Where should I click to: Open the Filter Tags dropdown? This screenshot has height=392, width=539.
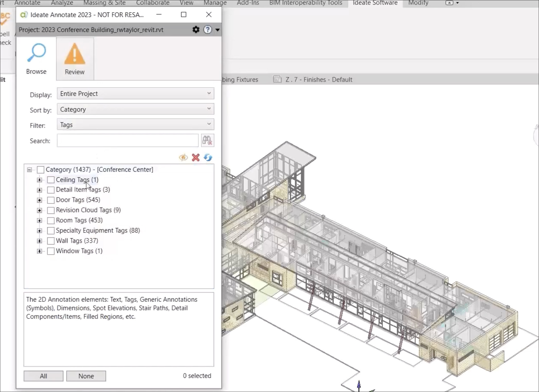click(x=135, y=124)
